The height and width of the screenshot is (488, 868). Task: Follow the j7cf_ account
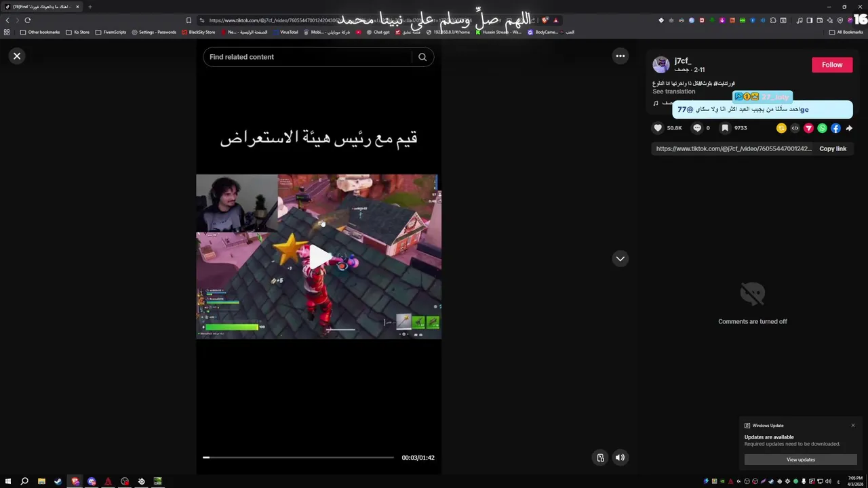click(832, 65)
